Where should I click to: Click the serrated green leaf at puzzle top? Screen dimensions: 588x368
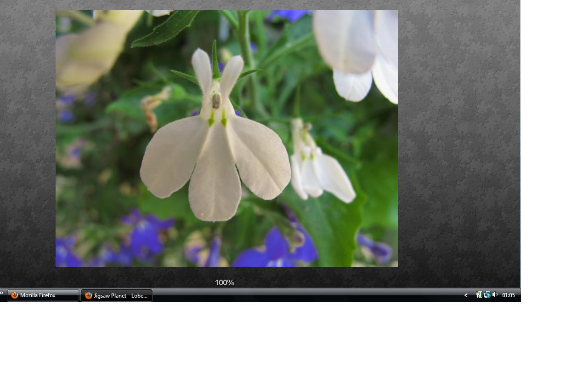166,29
